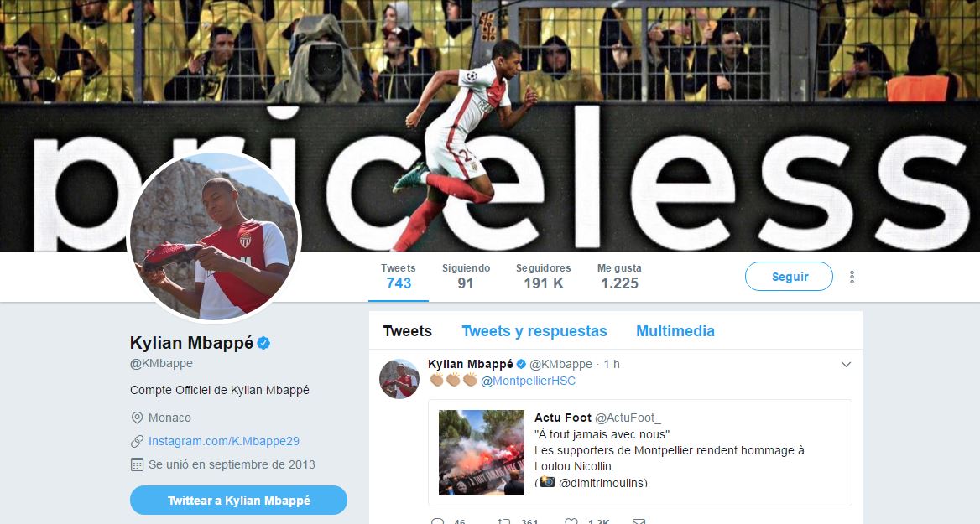This screenshot has width=980, height=524.
Task: Open the Instagram.com/K.Mbappe29 link
Action: (224, 441)
